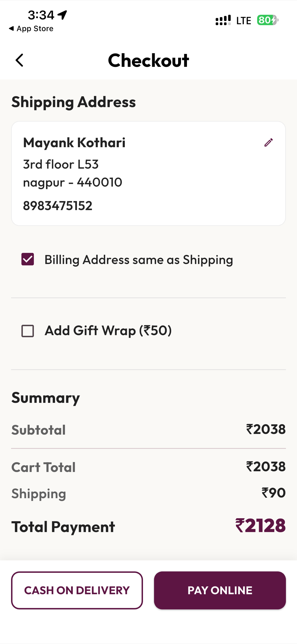This screenshot has height=644, width=297.
Task: Tap the Total Payment amount ₹2128
Action: coord(260,526)
